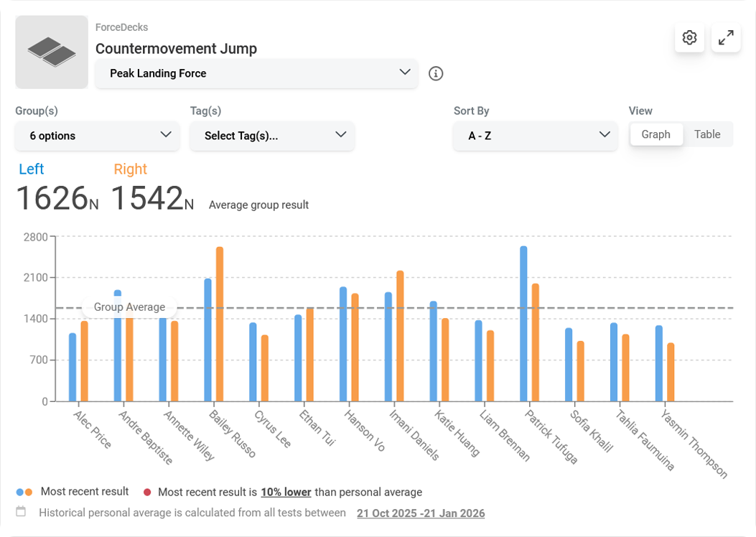Click Alec Price left blue bar
Viewport: 756px width, 537px height.
pyautogui.click(x=73, y=368)
